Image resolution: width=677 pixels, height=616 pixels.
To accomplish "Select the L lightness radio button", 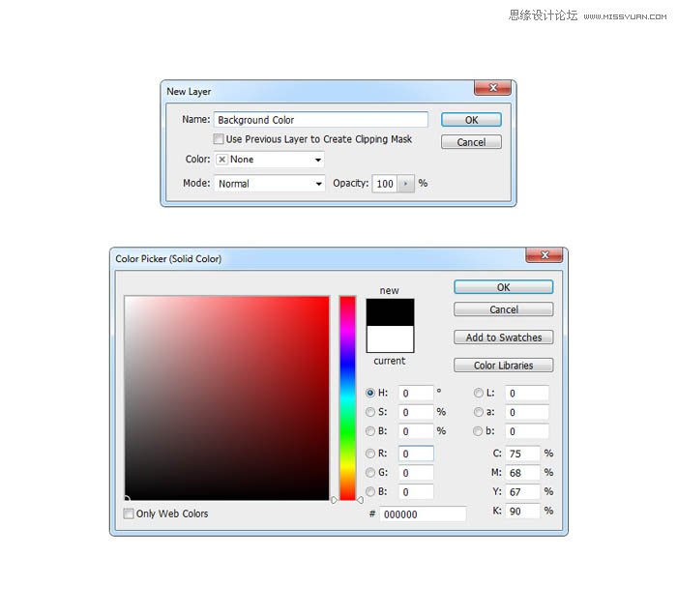I will 479,394.
